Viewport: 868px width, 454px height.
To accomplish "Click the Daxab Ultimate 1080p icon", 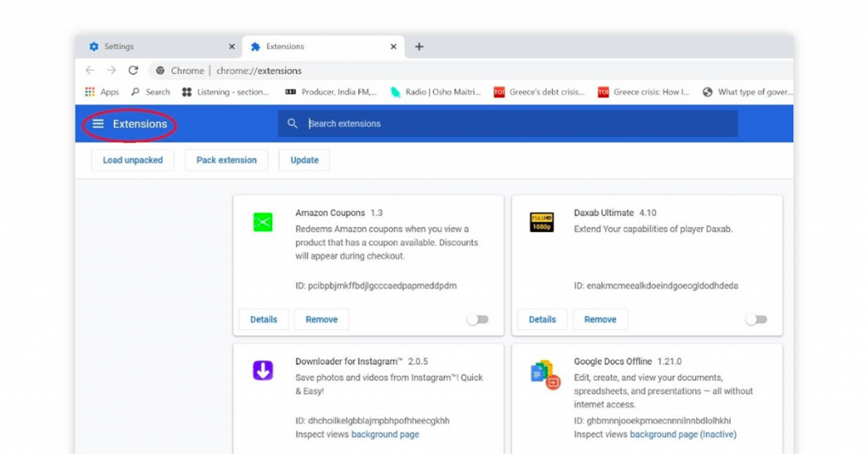I will point(542,222).
